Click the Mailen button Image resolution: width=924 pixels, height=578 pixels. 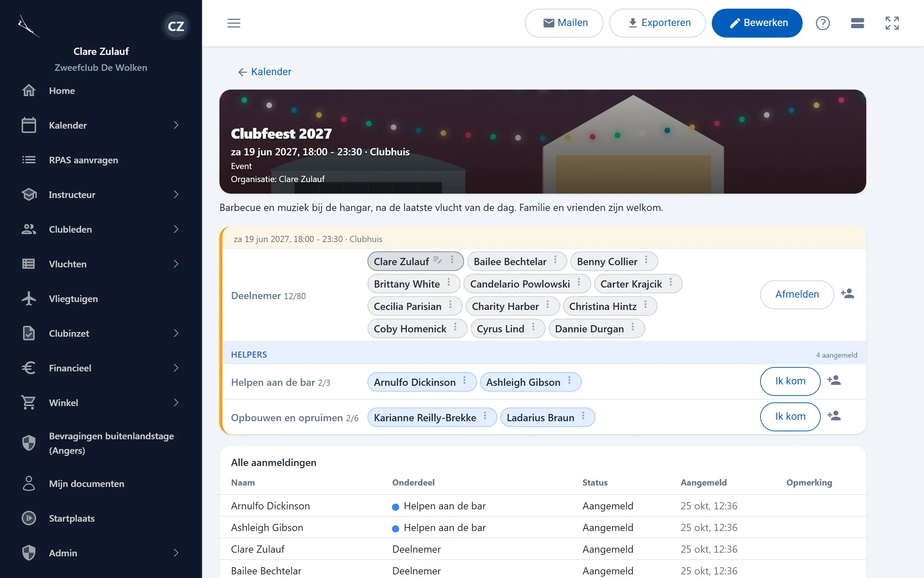564,23
